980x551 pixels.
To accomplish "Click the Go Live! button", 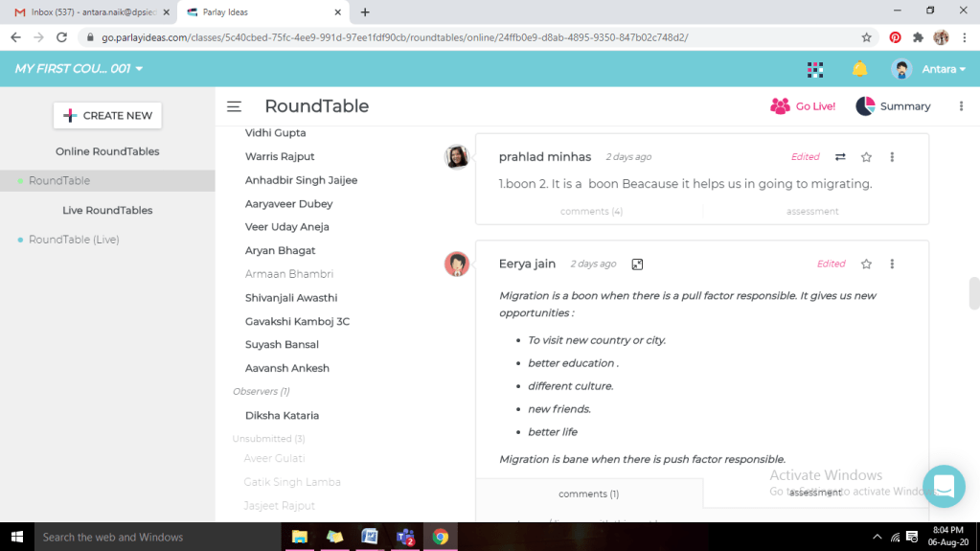I will point(803,106).
